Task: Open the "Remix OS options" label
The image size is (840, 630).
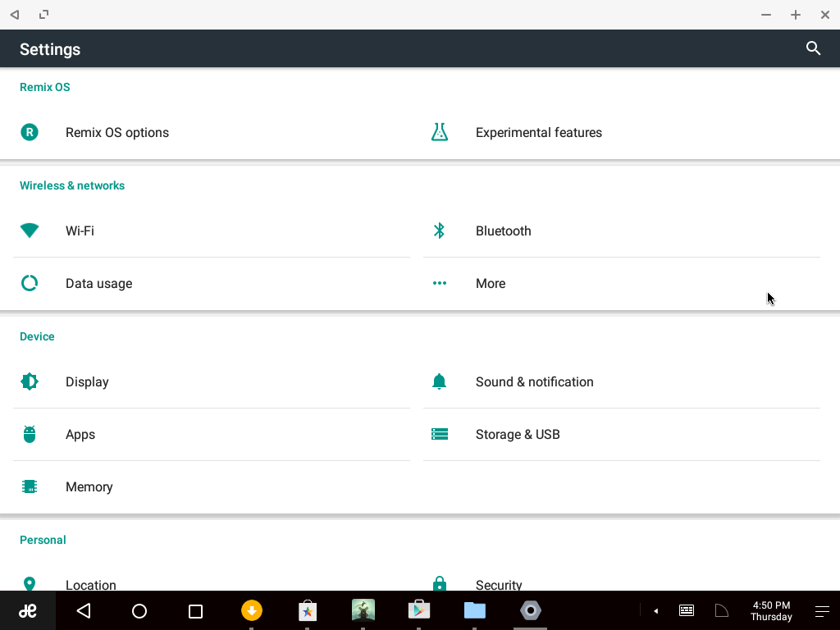Action: (x=116, y=132)
